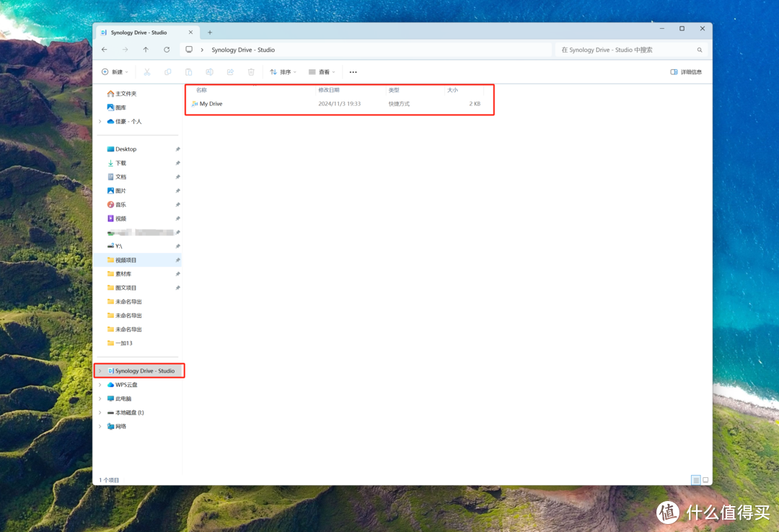779x532 pixels.
Task: Expand the Synology Drive - Studio tree node
Action: pos(100,371)
